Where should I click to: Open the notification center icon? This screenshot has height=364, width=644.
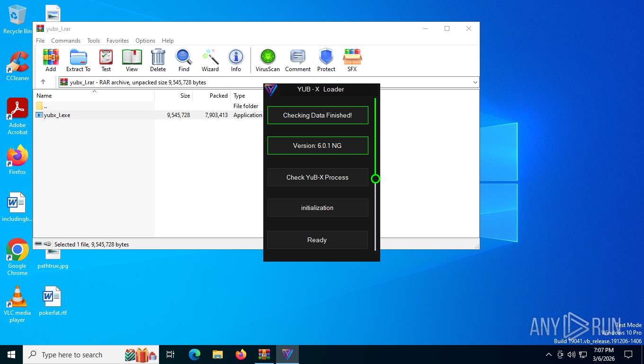tap(628, 355)
